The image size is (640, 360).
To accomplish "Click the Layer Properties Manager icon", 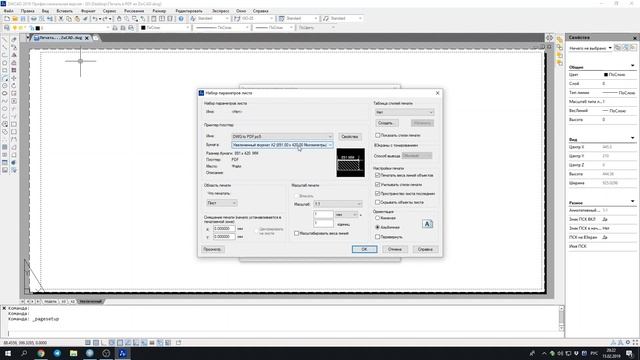I will pos(7,28).
